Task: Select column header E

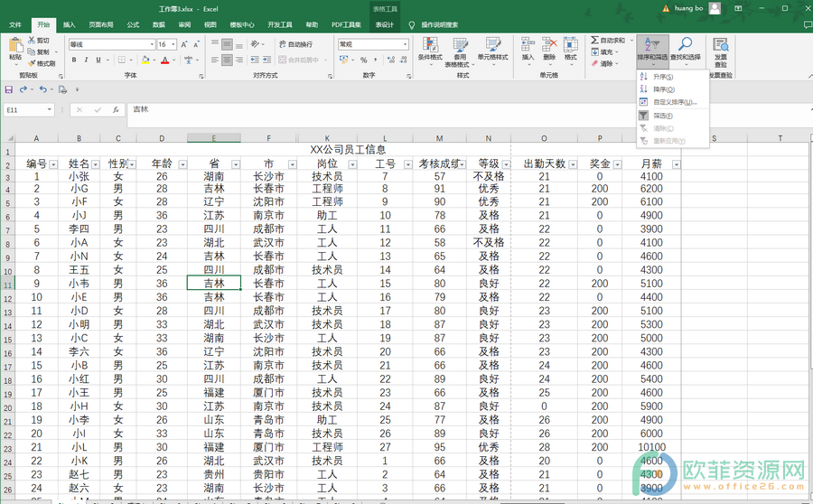Action: coord(213,138)
